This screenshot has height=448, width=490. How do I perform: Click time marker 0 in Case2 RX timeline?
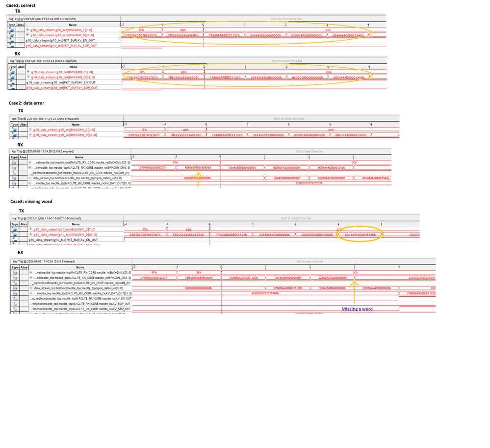coord(220,157)
